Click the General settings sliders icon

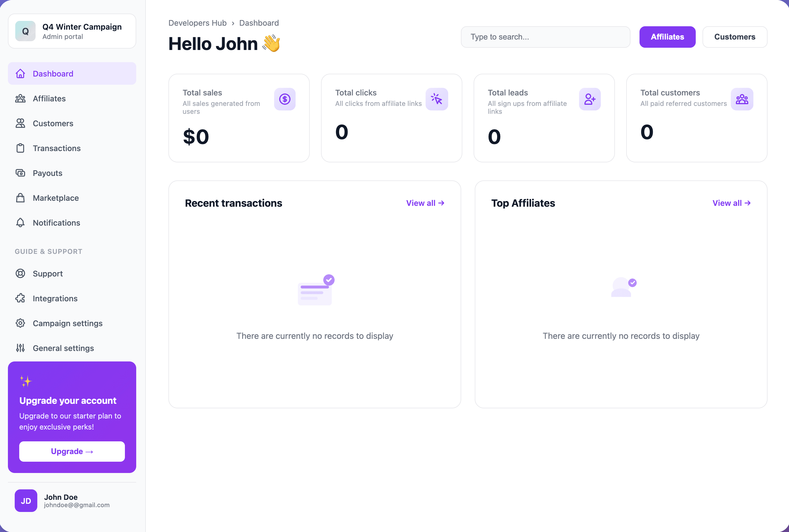pyautogui.click(x=20, y=348)
